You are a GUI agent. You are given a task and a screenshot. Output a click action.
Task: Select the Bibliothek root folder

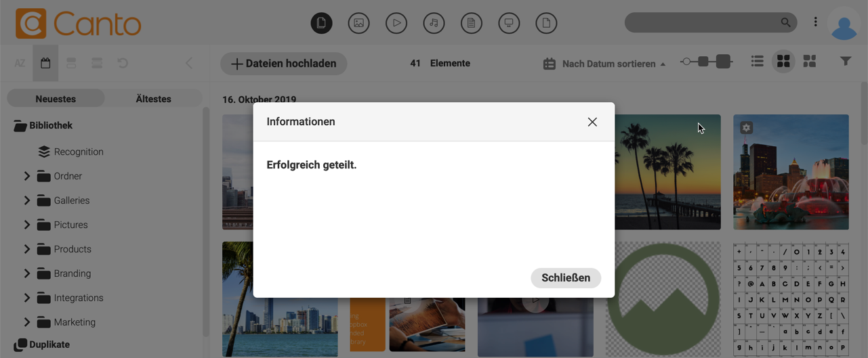pos(43,125)
